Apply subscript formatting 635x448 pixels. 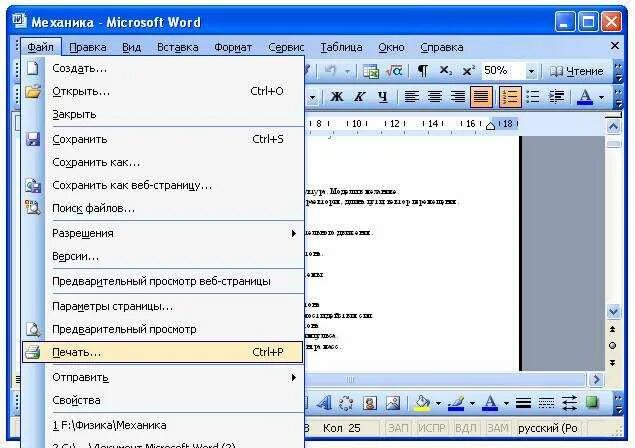pyautogui.click(x=446, y=71)
